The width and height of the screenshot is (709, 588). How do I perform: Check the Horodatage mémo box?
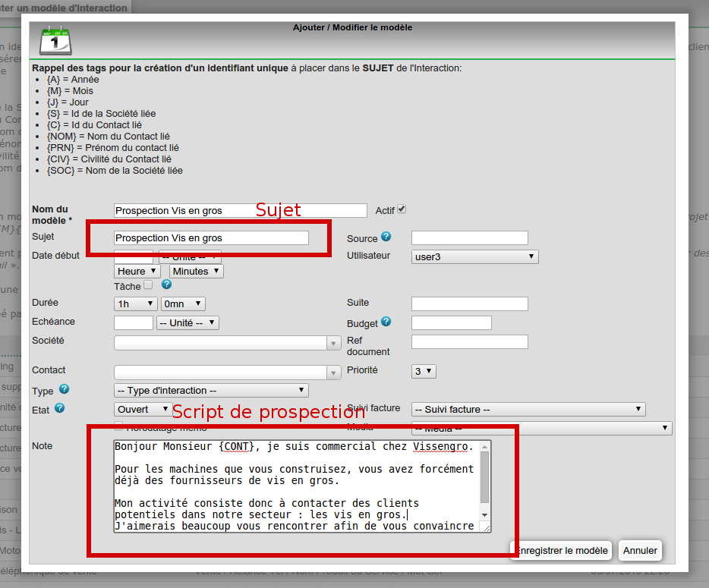coord(118,426)
